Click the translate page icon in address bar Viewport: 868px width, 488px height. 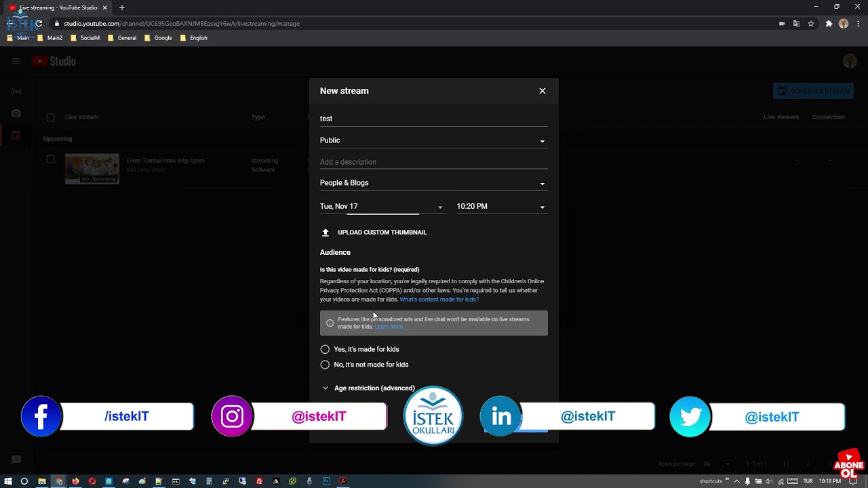click(x=797, y=24)
